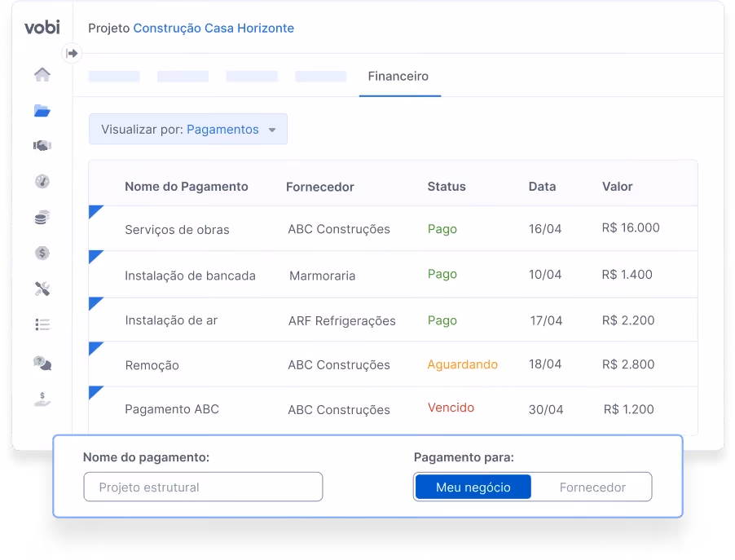This screenshot has height=560, width=735.
Task: Open the home icon in sidebar
Action: tap(42, 74)
